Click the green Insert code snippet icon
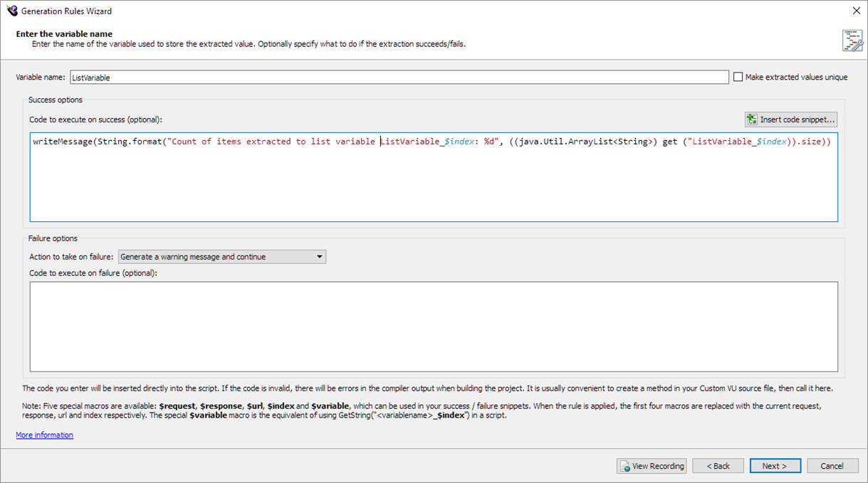Viewport: 868px width, 483px height. 751,120
